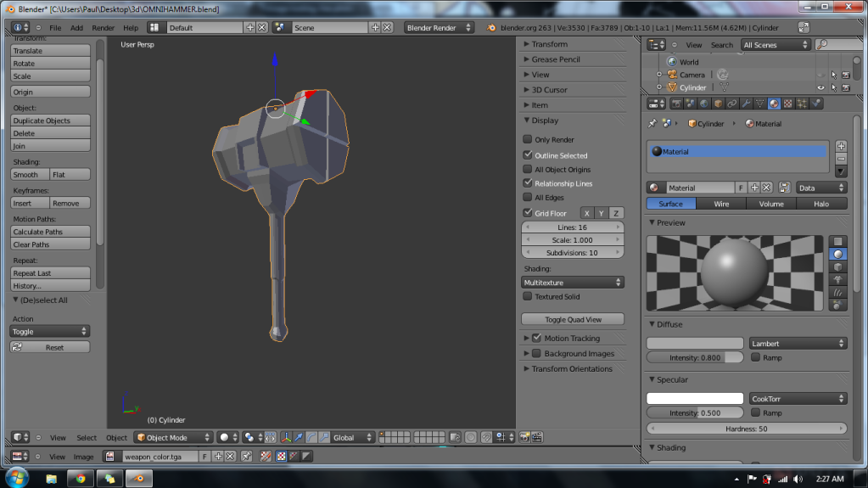Screen dimensions: 868x488
Task: Open the Scene properties tab icon
Action: coord(690,104)
